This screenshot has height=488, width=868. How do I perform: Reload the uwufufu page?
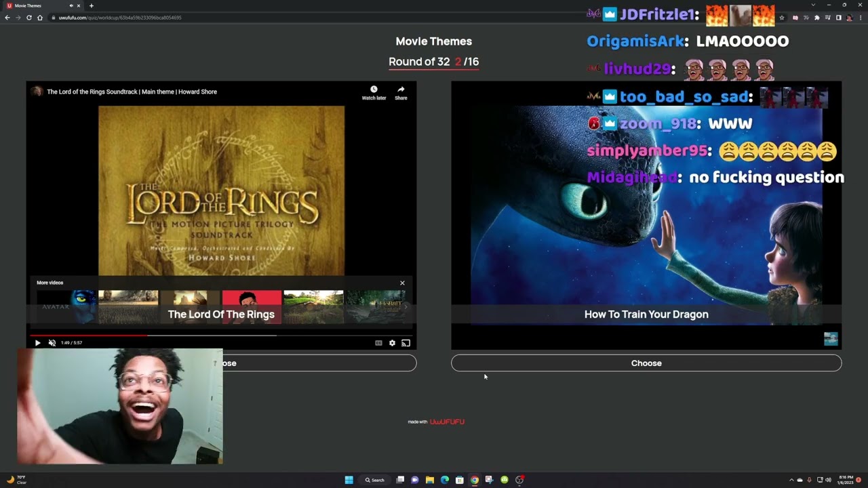coord(29,18)
